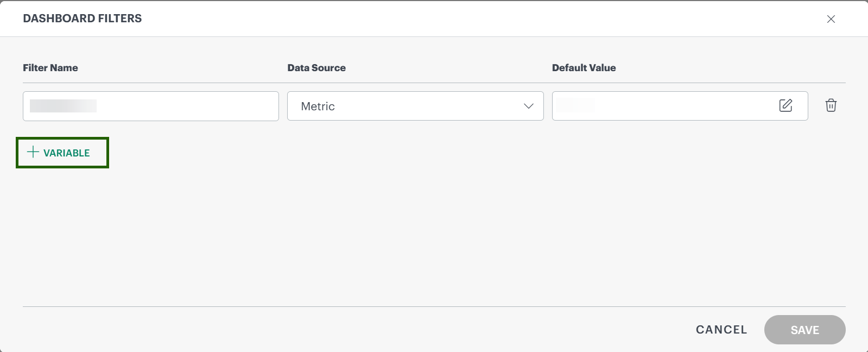The image size is (868, 352).
Task: Click the blurred filter name text
Action: tap(63, 106)
